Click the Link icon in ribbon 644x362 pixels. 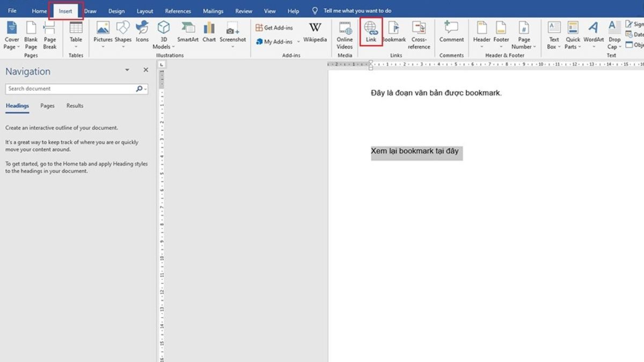click(371, 32)
